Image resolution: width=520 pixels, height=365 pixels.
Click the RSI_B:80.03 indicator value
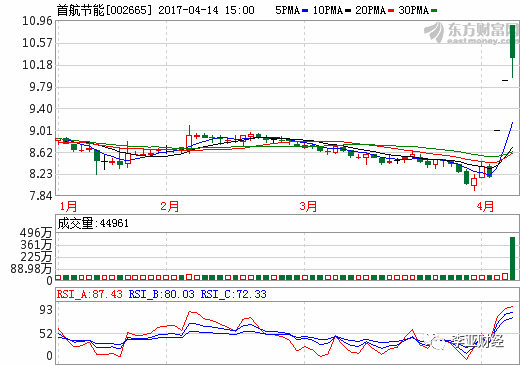tap(161, 294)
